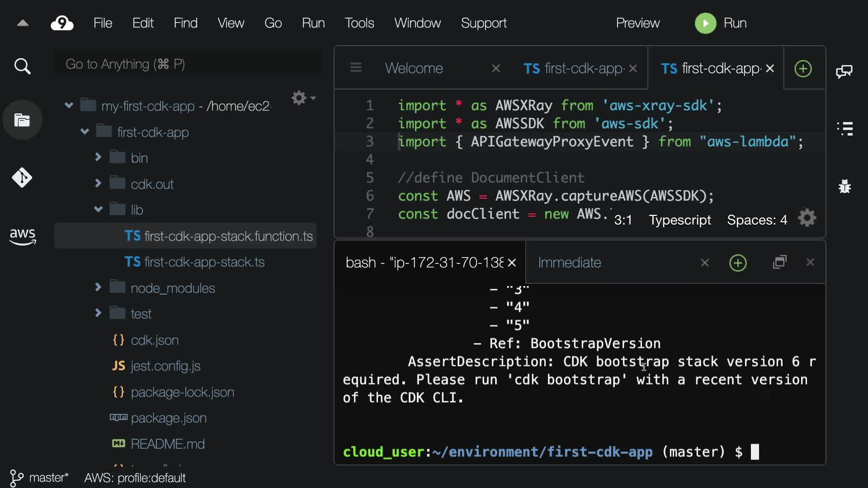Open the Outline panel icon

tap(844, 129)
